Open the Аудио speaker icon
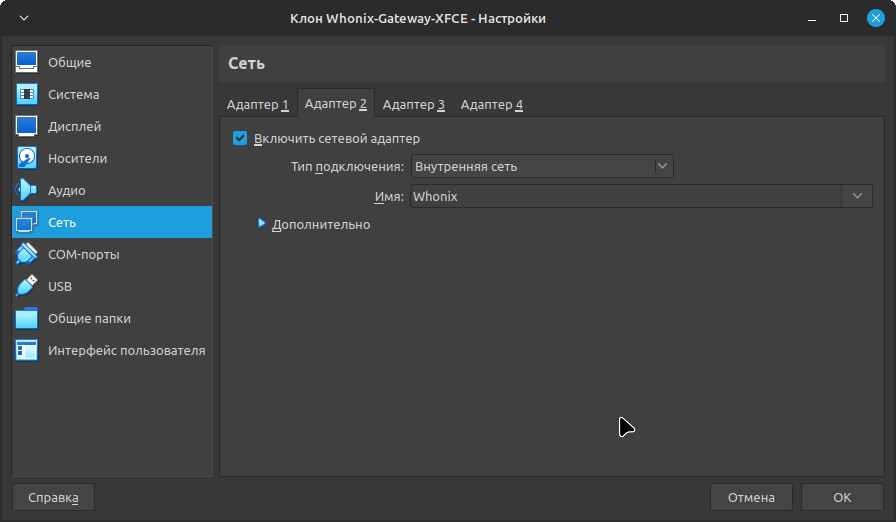This screenshot has height=522, width=896. point(27,190)
